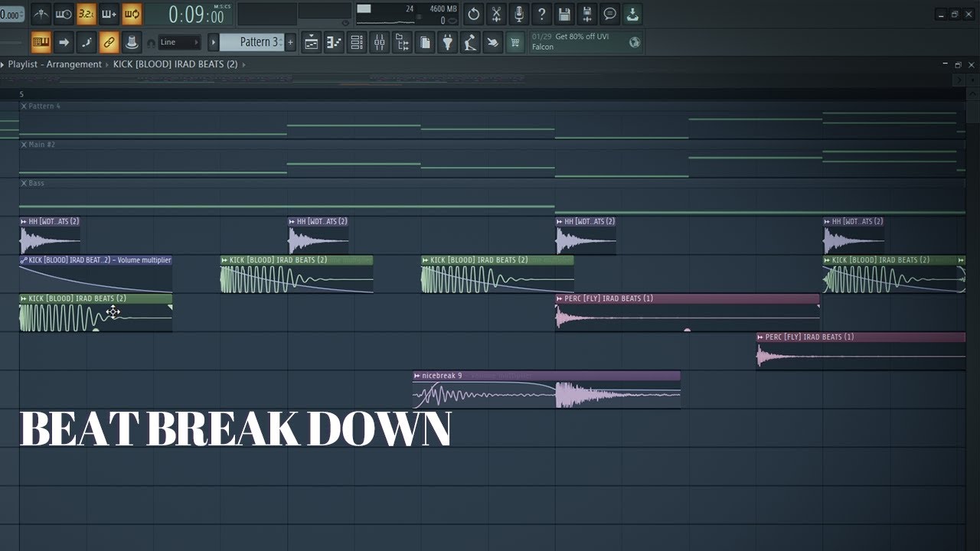The height and width of the screenshot is (551, 980).
Task: Toggle wait for input before recording
Action: pyautogui.click(x=64, y=14)
